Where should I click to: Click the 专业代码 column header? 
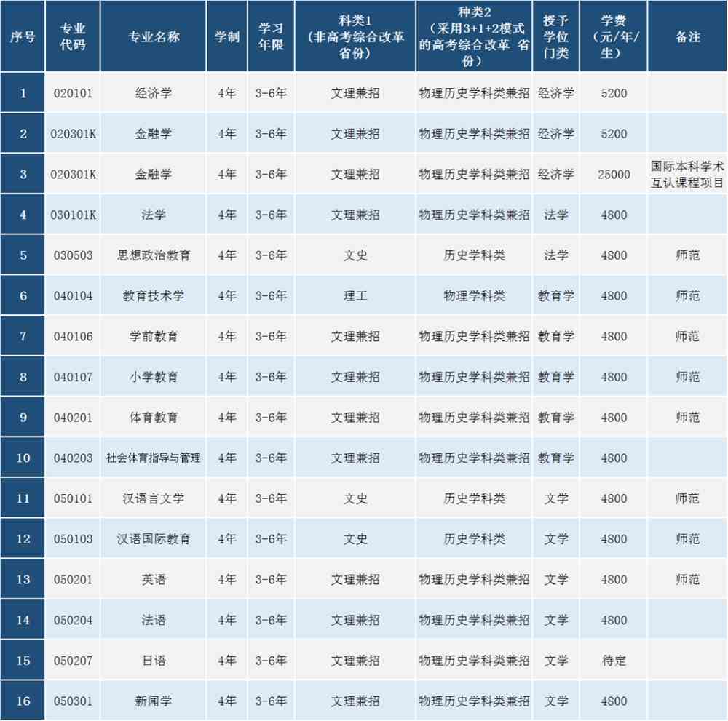pyautogui.click(x=72, y=36)
